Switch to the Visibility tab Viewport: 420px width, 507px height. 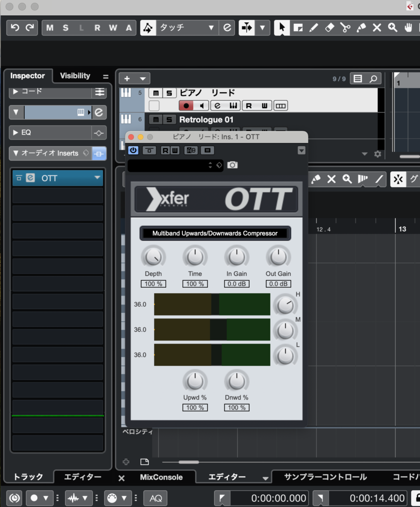point(75,76)
